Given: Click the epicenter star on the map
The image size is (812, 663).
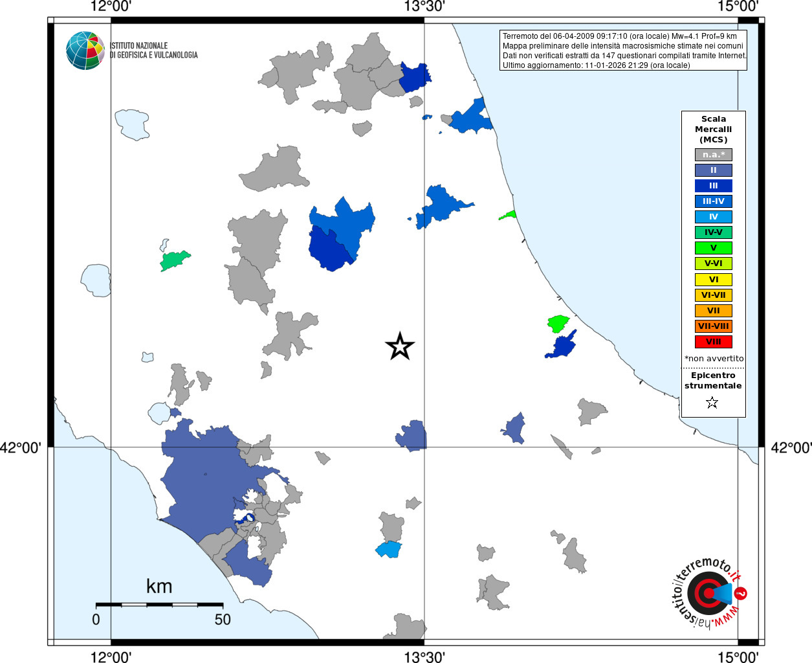Looking at the screenshot, I should [x=400, y=346].
